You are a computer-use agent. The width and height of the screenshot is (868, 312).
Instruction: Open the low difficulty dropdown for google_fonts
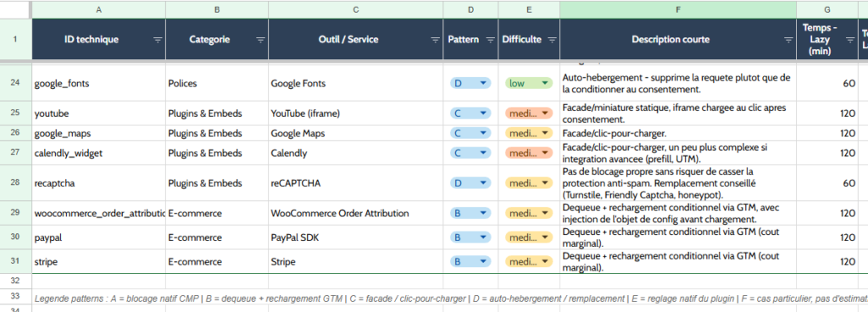point(529,83)
